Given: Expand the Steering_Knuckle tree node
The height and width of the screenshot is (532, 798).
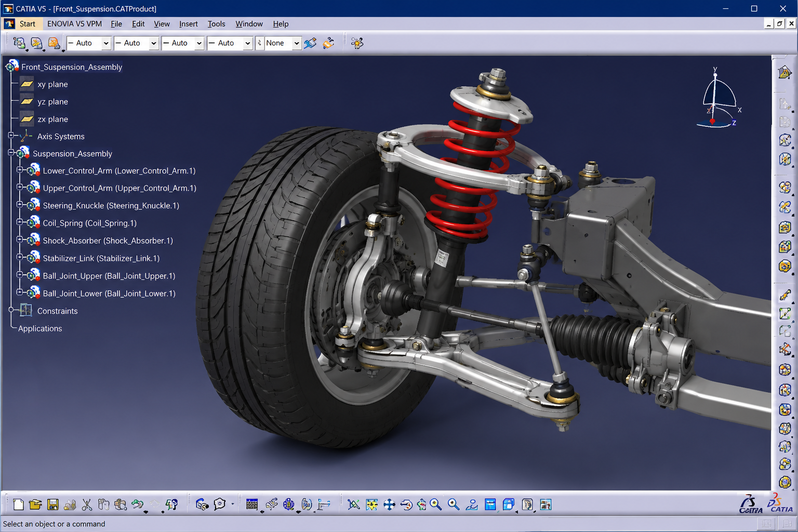Looking at the screenshot, I should coord(20,205).
